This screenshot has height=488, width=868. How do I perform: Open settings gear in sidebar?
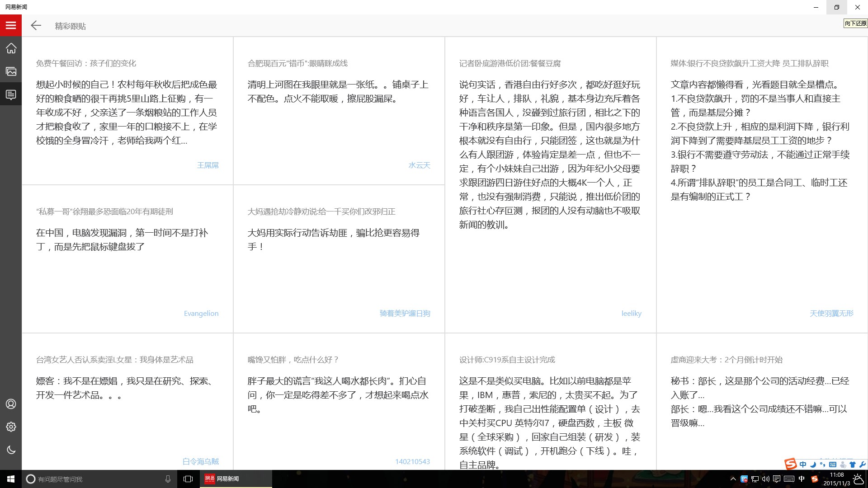tap(11, 427)
